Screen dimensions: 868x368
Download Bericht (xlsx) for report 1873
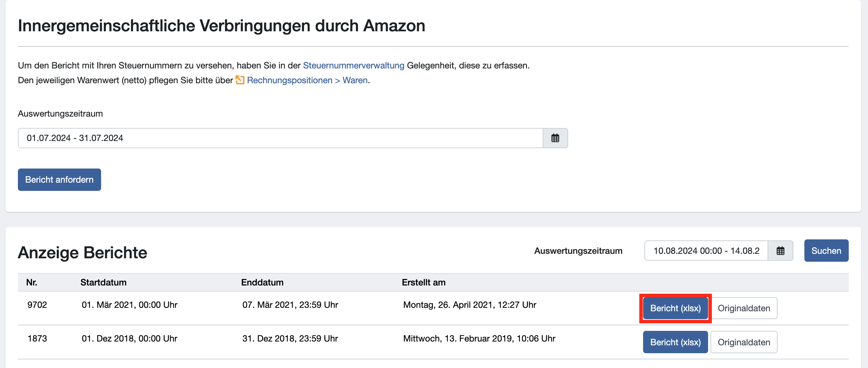pos(675,342)
